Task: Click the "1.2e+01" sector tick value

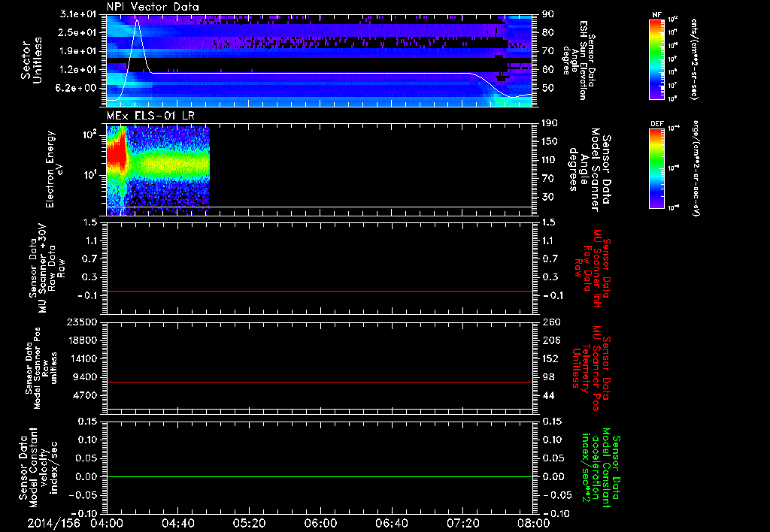Action: [x=77, y=70]
